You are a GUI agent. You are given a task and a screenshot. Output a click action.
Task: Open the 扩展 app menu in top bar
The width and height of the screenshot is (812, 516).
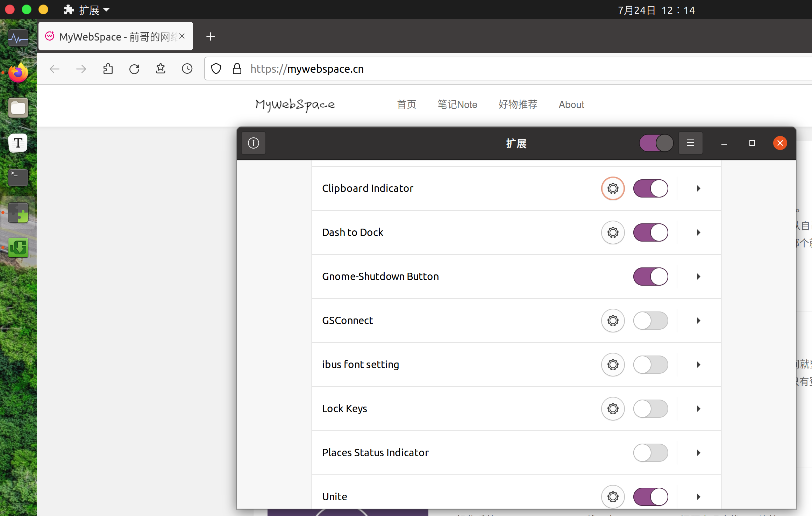tap(87, 10)
